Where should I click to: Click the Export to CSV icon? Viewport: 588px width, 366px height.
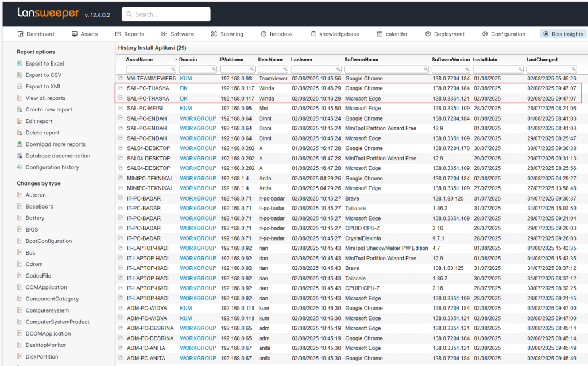click(20, 75)
